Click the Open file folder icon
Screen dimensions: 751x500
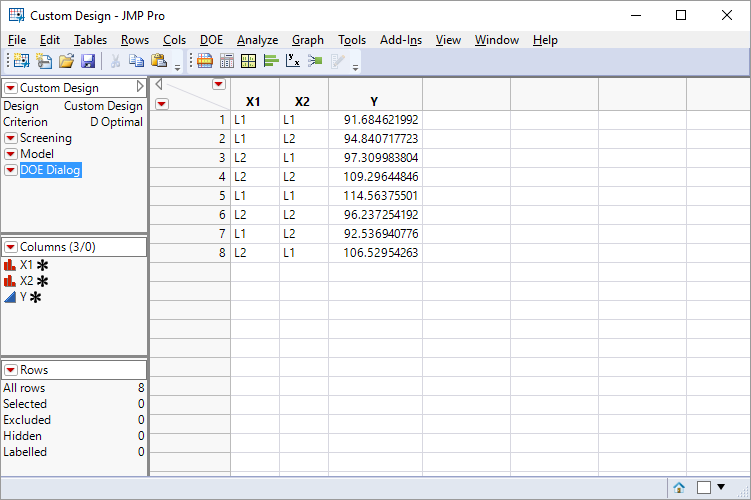click(66, 61)
